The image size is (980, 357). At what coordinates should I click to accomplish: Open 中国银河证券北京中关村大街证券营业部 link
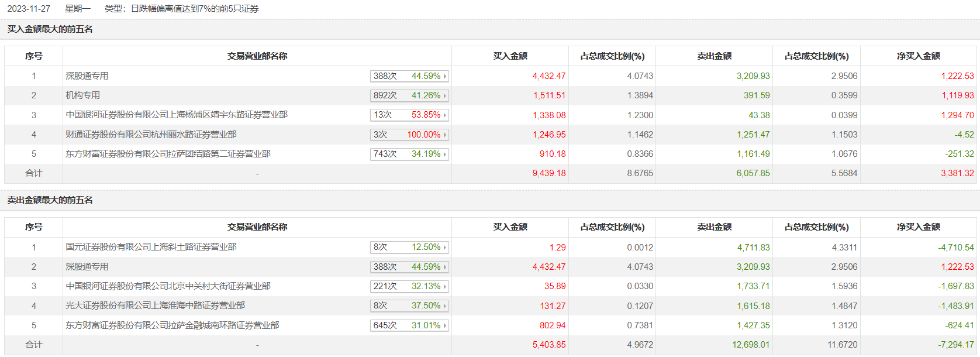pyautogui.click(x=168, y=286)
